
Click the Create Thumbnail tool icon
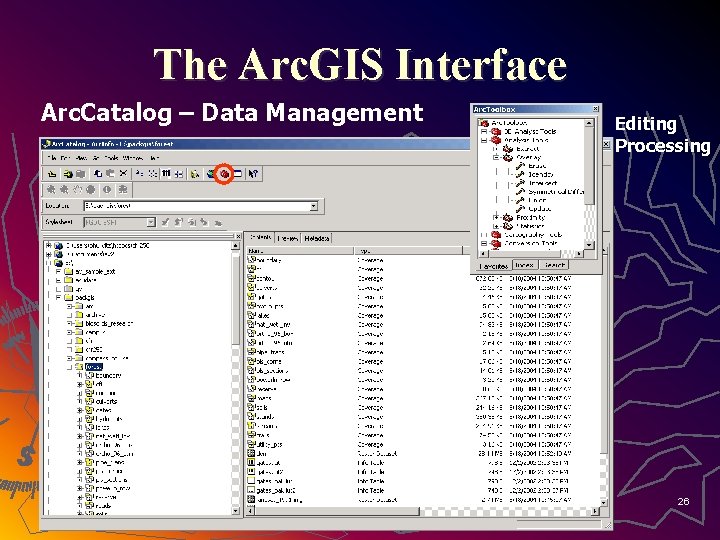click(123, 189)
